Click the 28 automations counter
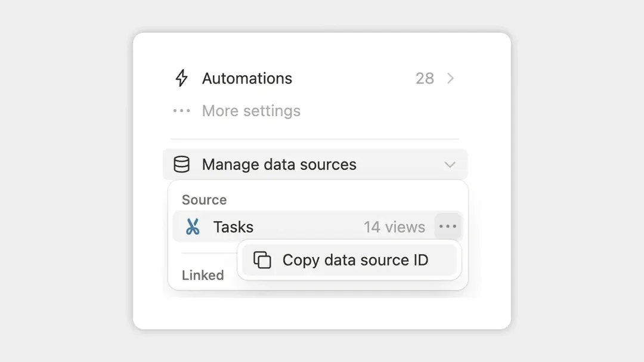This screenshot has width=644, height=362. 425,78
